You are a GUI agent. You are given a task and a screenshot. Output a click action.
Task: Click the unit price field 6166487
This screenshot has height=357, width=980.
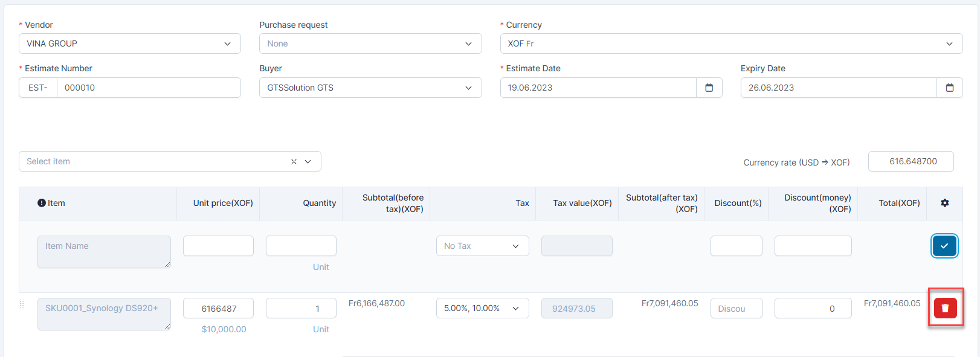click(218, 308)
